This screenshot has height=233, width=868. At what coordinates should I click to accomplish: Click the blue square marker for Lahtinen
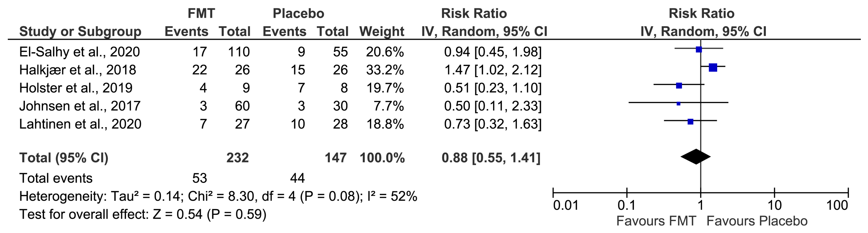pos(690,122)
